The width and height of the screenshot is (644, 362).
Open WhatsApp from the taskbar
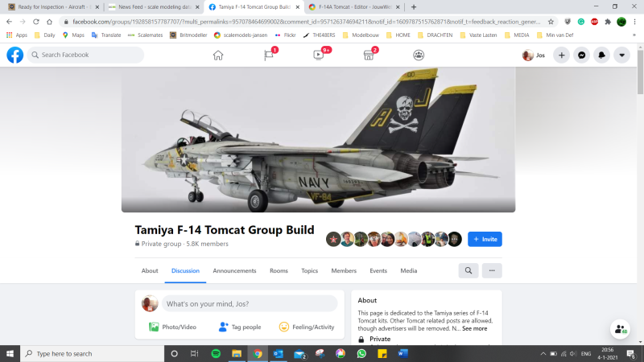point(361,353)
